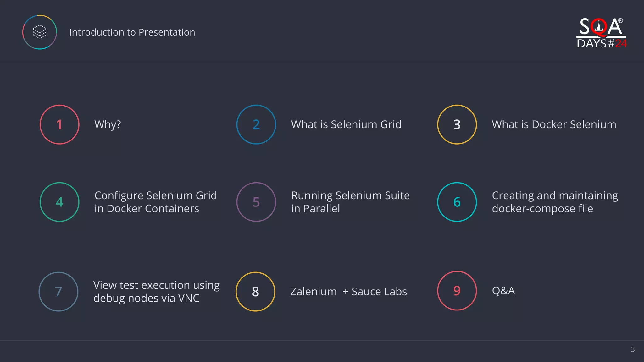644x362 pixels.
Task: Click the "Why?" agenda item
Action: point(108,124)
